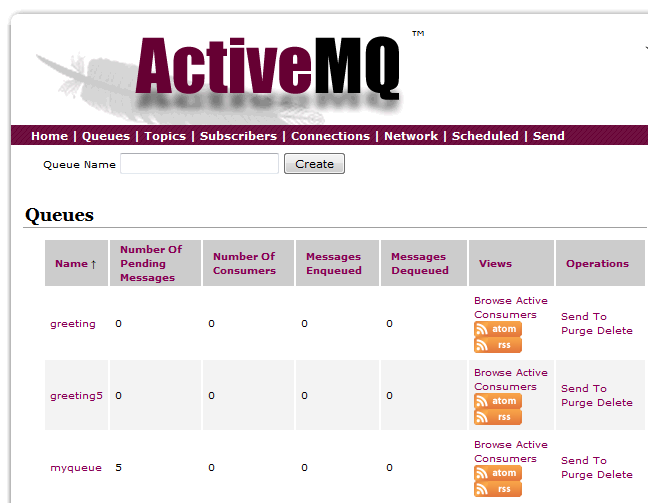The width and height of the screenshot is (648, 503).
Task: Browse the greeting queue
Action: pos(491,300)
